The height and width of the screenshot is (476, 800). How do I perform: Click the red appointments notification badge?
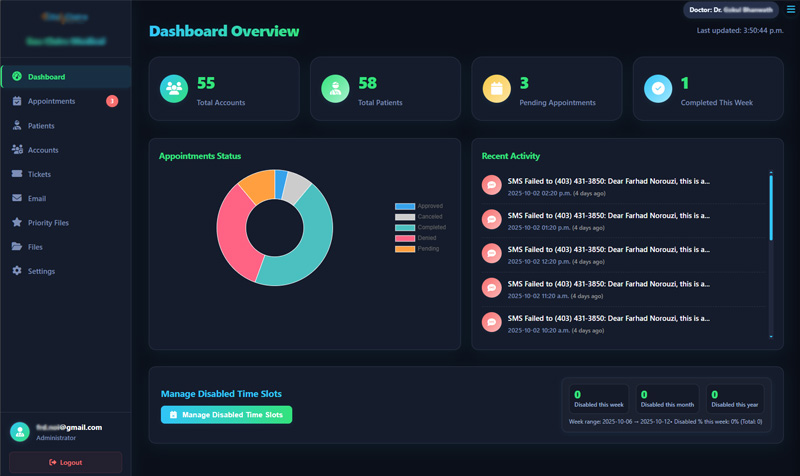[112, 101]
